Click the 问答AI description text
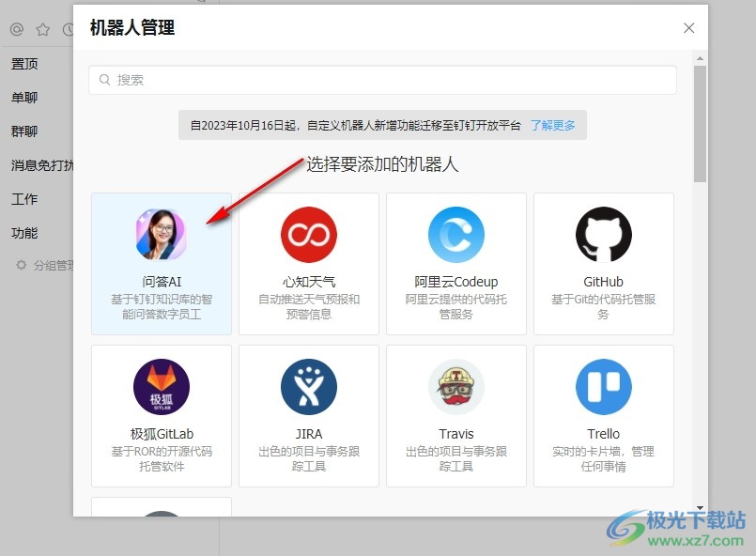 (x=162, y=307)
